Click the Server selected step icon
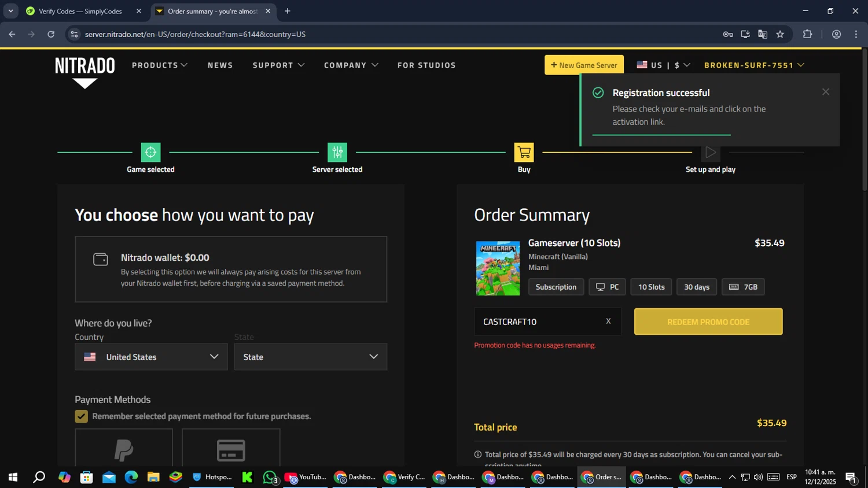The height and width of the screenshot is (488, 868). (x=337, y=152)
